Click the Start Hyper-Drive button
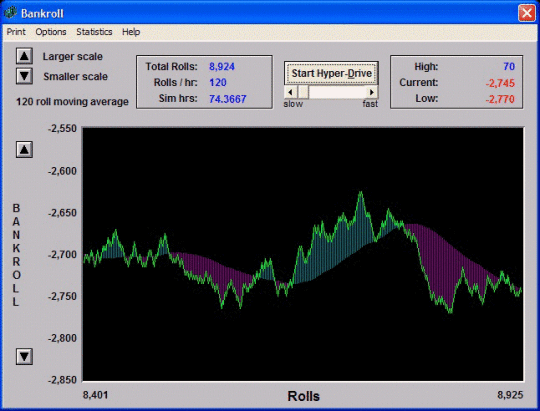Screen dimensions: 540x411 click(x=331, y=73)
